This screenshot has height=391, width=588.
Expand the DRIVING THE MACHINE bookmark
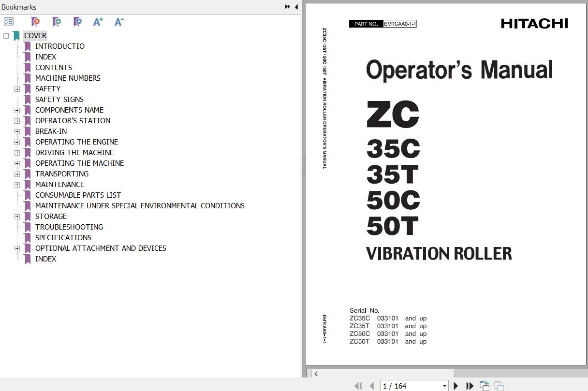pos(17,153)
